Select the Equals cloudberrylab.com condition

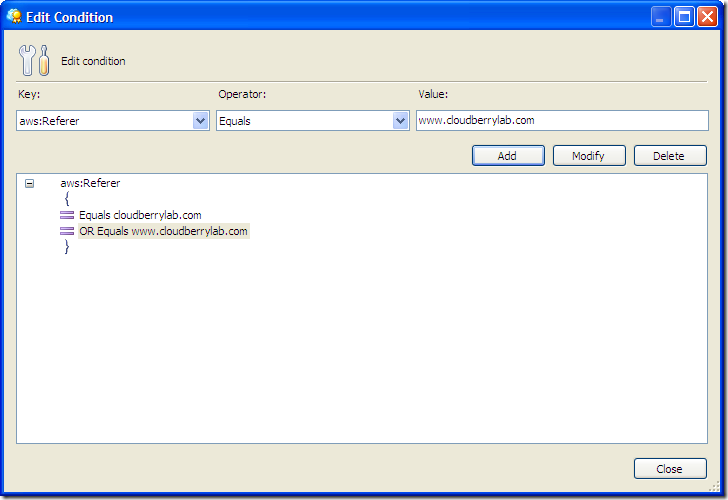[x=140, y=215]
